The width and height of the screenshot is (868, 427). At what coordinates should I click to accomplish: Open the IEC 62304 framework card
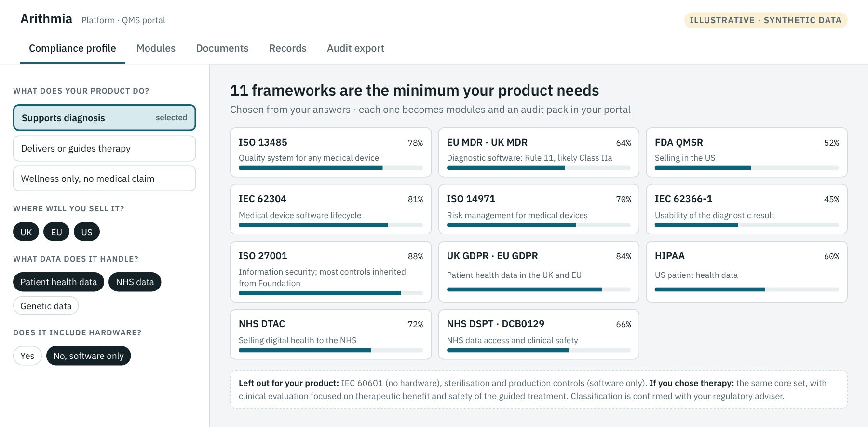331,209
